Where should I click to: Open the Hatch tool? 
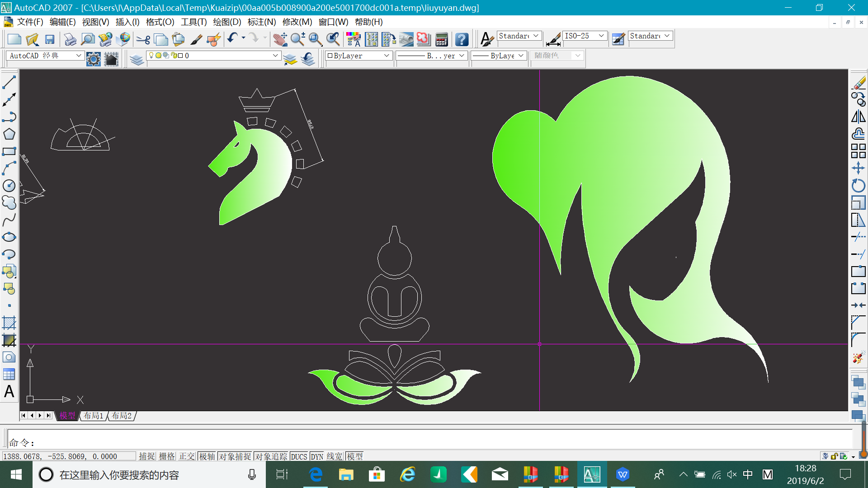[9, 323]
